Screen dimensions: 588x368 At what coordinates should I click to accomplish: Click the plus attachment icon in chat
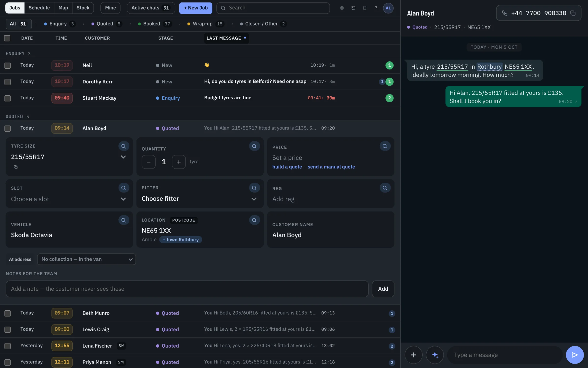pos(414,355)
